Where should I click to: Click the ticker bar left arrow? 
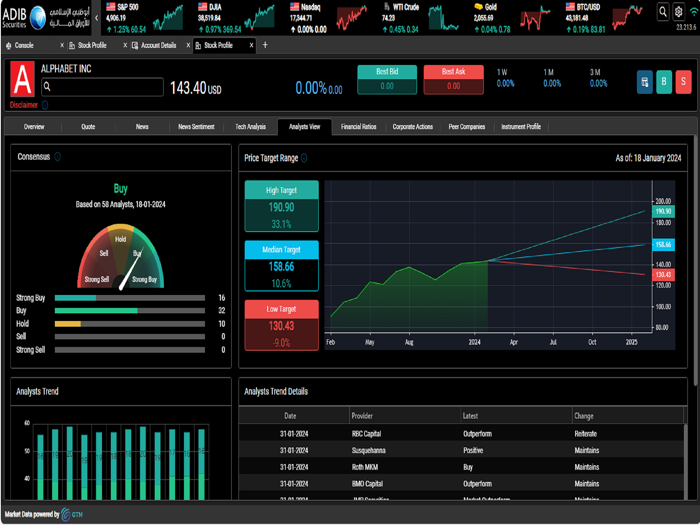(x=96, y=18)
